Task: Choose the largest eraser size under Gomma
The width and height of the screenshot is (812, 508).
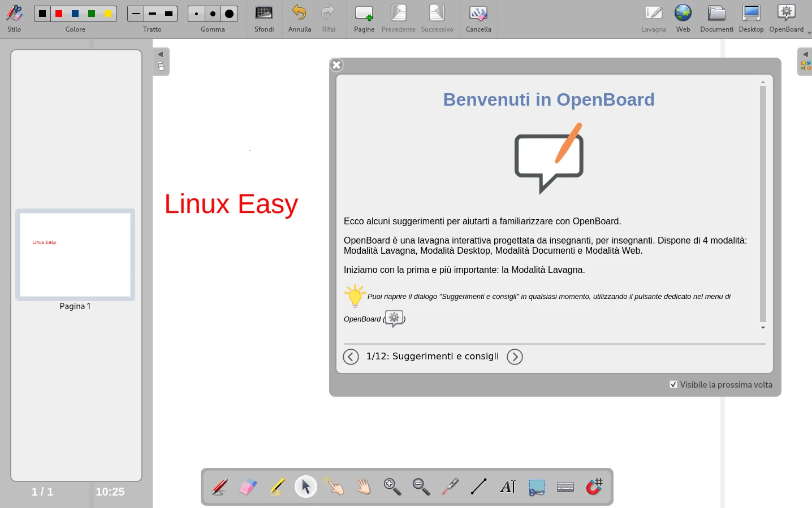Action: point(229,13)
